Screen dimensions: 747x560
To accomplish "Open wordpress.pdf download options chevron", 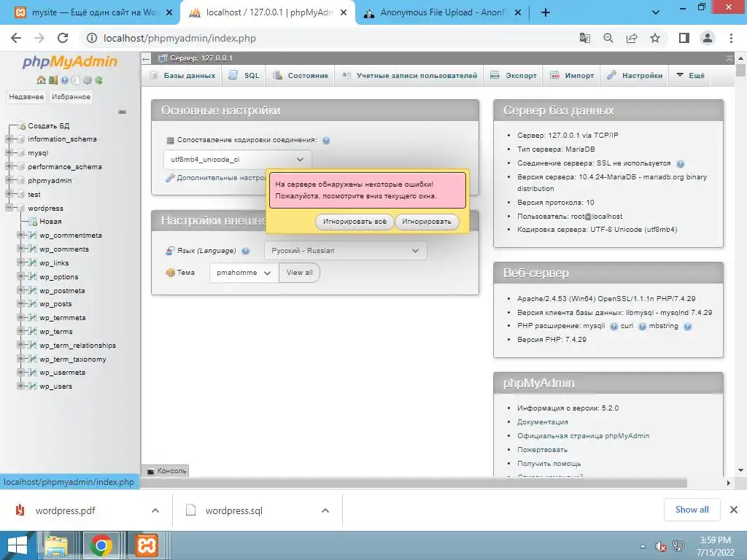I will tap(155, 510).
